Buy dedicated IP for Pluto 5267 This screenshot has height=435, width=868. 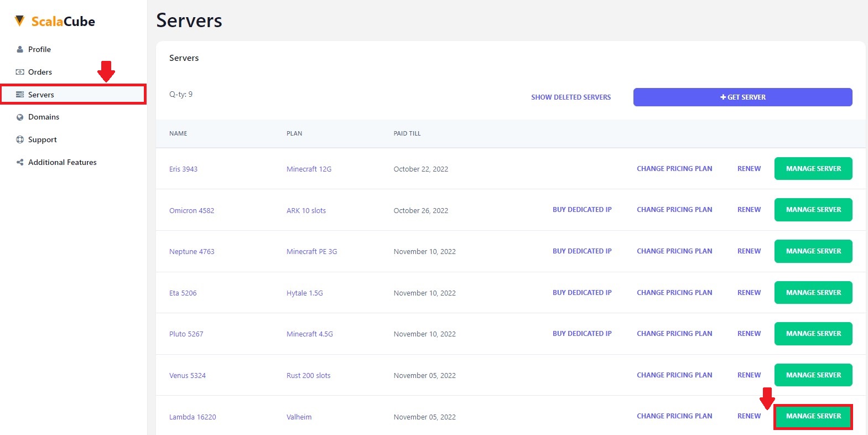tap(582, 333)
